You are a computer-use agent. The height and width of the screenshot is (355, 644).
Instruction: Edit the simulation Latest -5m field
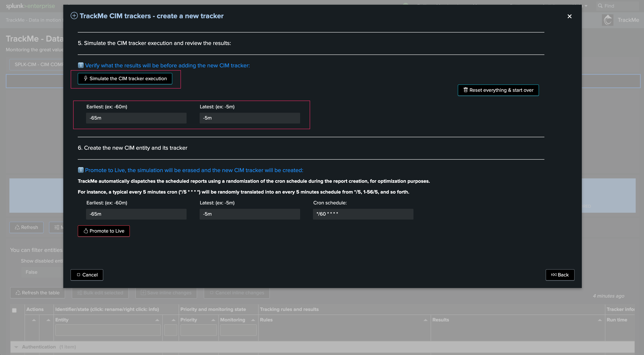coord(250,118)
